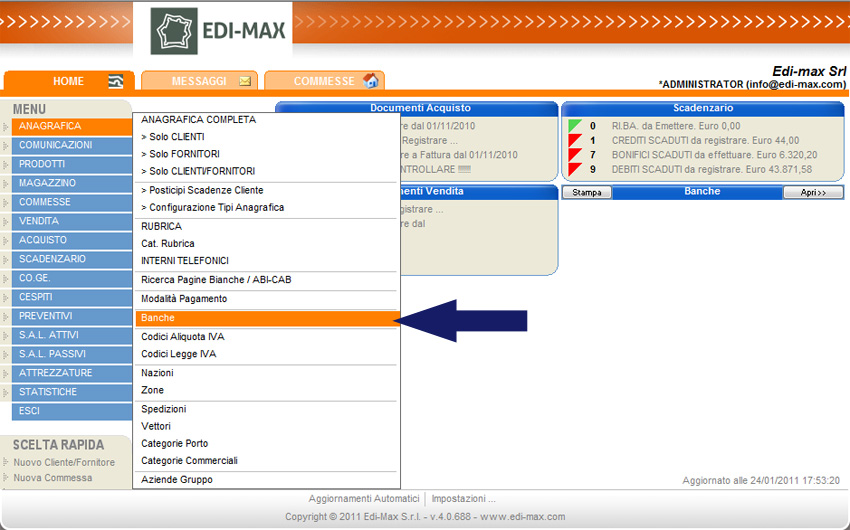Open Codici Aliquota IVA menu entry
This screenshot has width=850, height=530.
(183, 337)
